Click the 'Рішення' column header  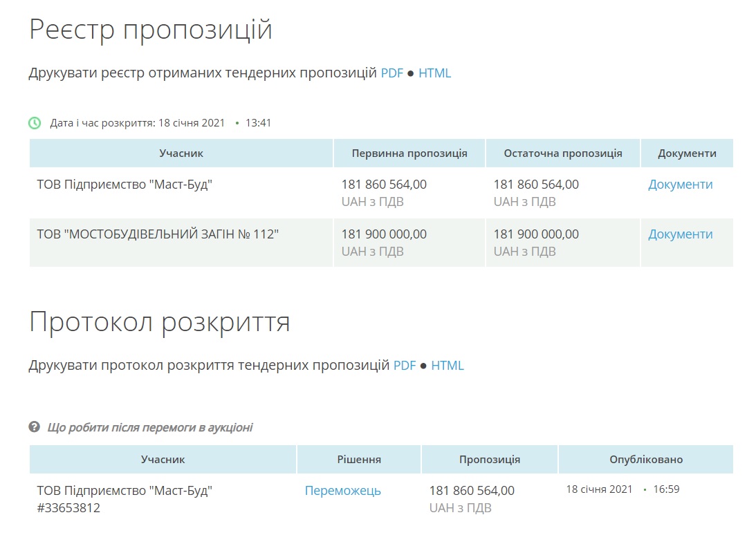(359, 460)
